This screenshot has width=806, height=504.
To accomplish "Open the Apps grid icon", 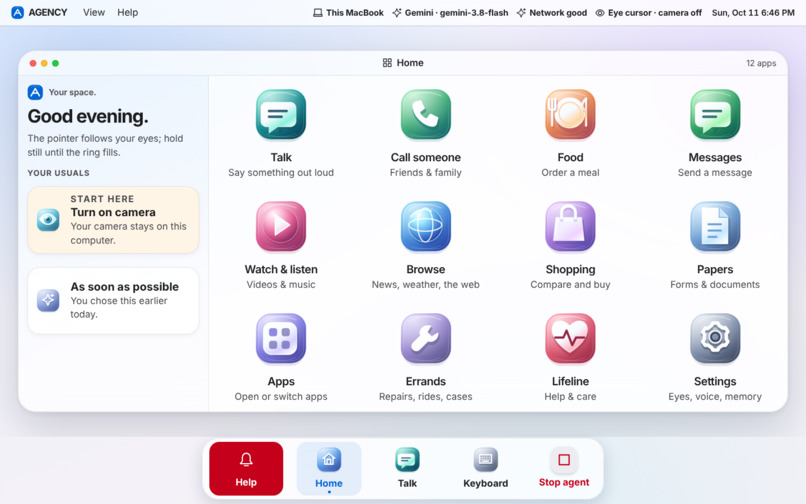I will pos(281,338).
